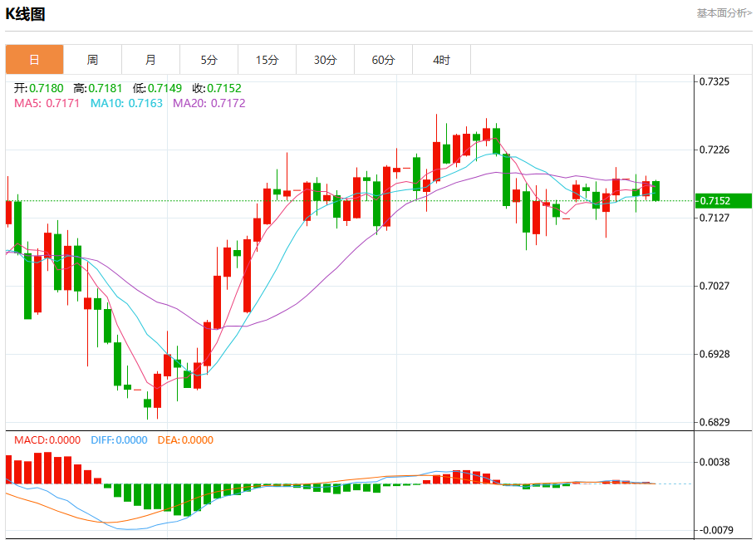756x540 pixels.
Task: Open the 15分 interval tab
Action: (268, 60)
